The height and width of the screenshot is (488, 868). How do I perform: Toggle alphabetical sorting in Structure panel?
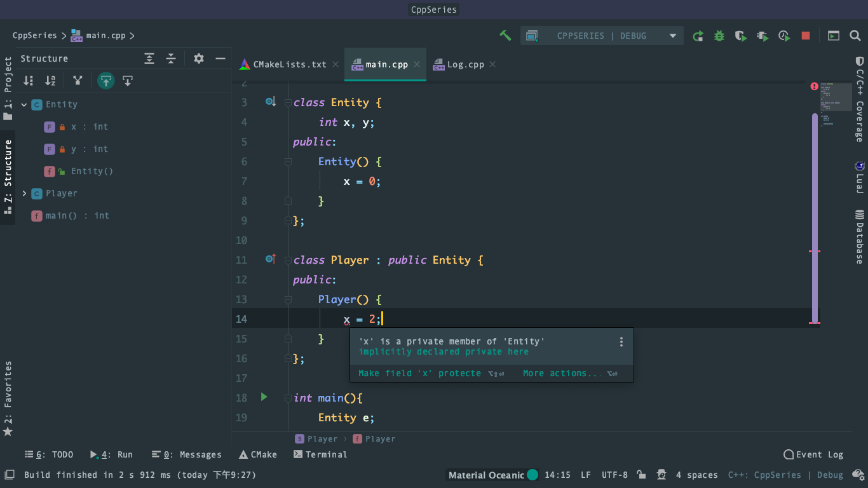tap(50, 81)
